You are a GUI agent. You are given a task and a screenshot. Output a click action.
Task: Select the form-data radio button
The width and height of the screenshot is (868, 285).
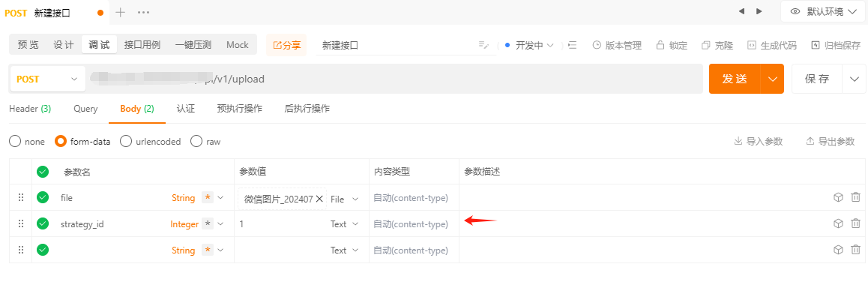(60, 141)
